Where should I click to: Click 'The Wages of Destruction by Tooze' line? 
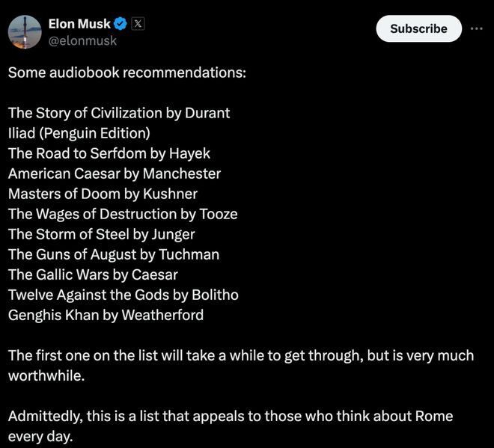123,214
